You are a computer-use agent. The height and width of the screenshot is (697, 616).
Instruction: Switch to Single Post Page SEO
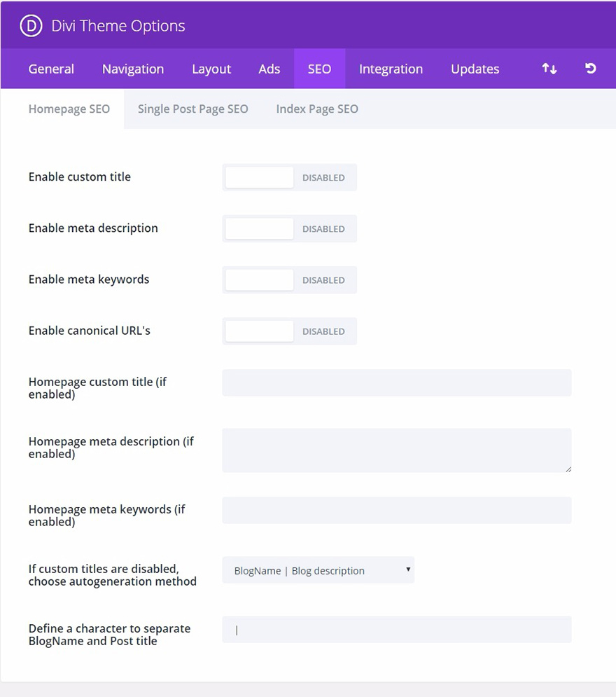(193, 109)
